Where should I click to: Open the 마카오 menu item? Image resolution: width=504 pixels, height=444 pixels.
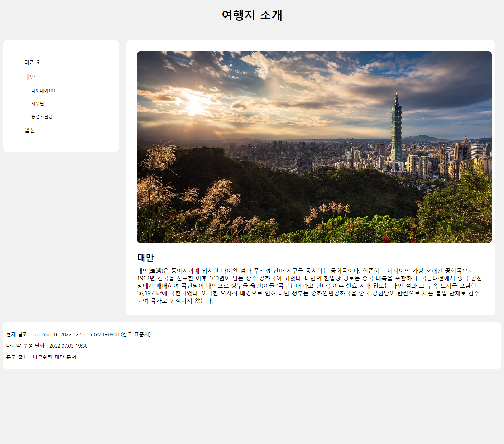pyautogui.click(x=33, y=62)
